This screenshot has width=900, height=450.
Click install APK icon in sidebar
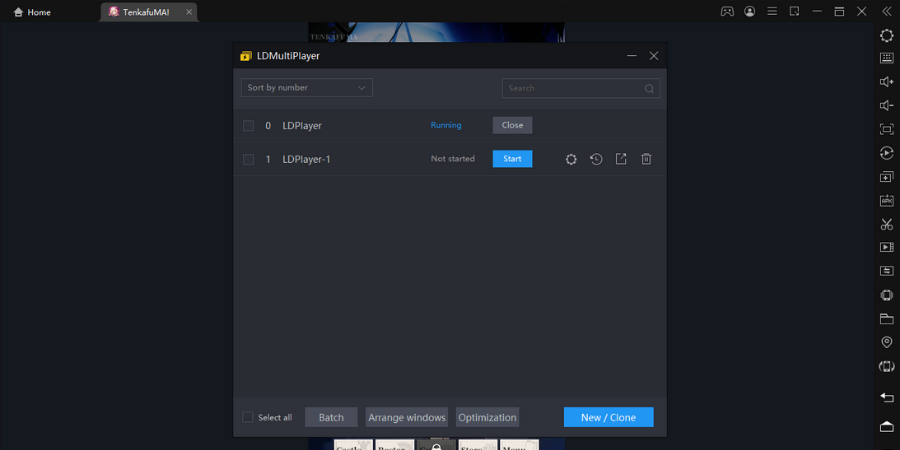886,200
